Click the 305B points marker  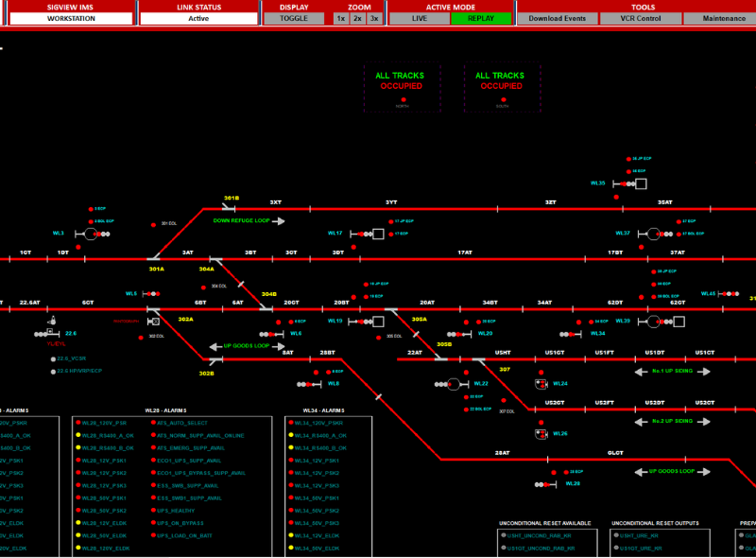coord(440,358)
